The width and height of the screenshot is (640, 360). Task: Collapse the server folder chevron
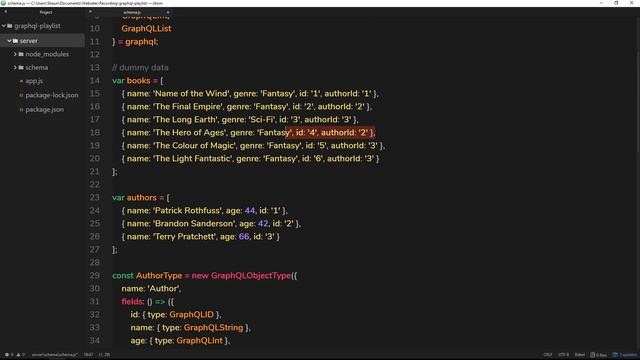9,41
